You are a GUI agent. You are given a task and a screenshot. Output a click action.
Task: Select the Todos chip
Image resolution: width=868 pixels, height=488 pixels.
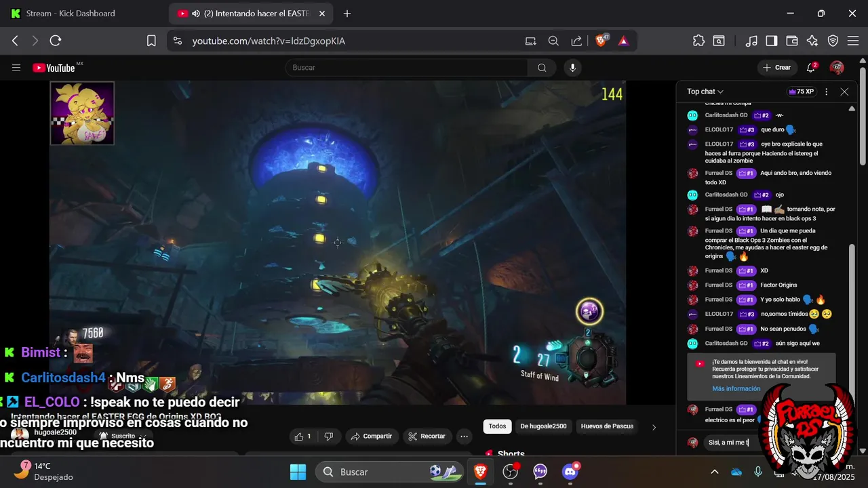click(498, 426)
